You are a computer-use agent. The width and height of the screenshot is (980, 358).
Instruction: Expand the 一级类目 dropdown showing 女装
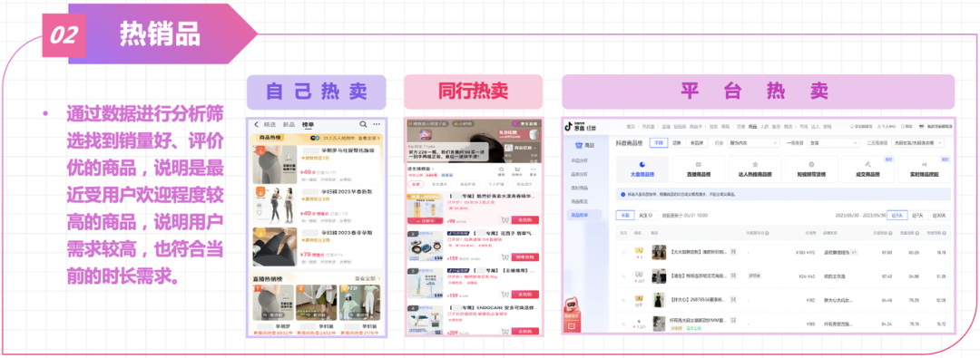click(832, 143)
